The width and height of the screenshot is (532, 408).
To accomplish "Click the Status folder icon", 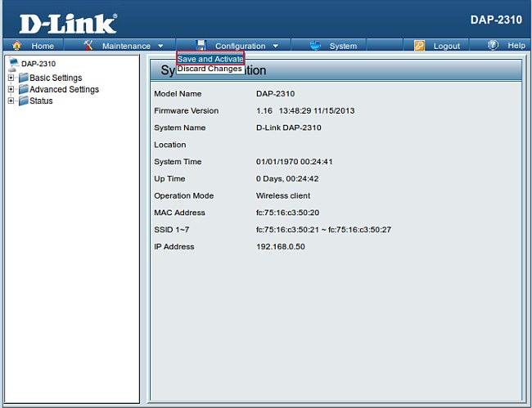I will (23, 101).
